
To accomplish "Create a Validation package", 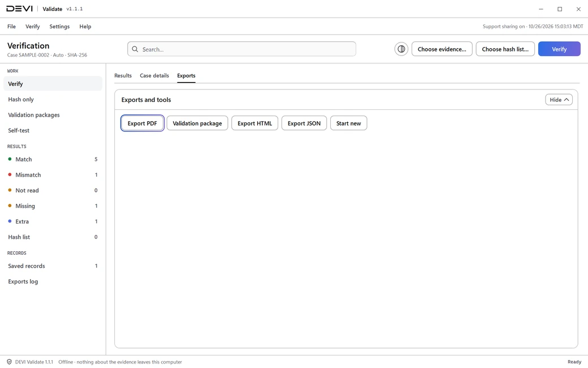I will coord(197,123).
